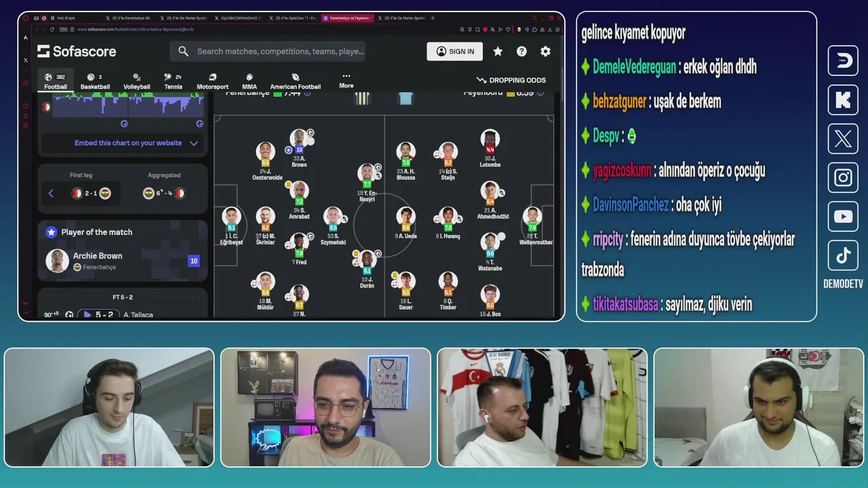Screen dimensions: 868x488
Task: Open favorites via the star icon
Action: pyautogui.click(x=498, y=52)
